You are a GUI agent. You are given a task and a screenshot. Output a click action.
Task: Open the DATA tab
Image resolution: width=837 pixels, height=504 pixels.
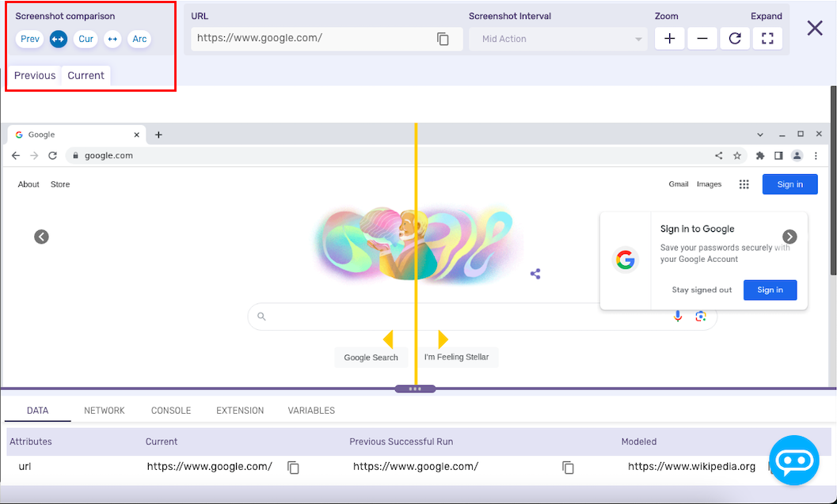point(38,411)
